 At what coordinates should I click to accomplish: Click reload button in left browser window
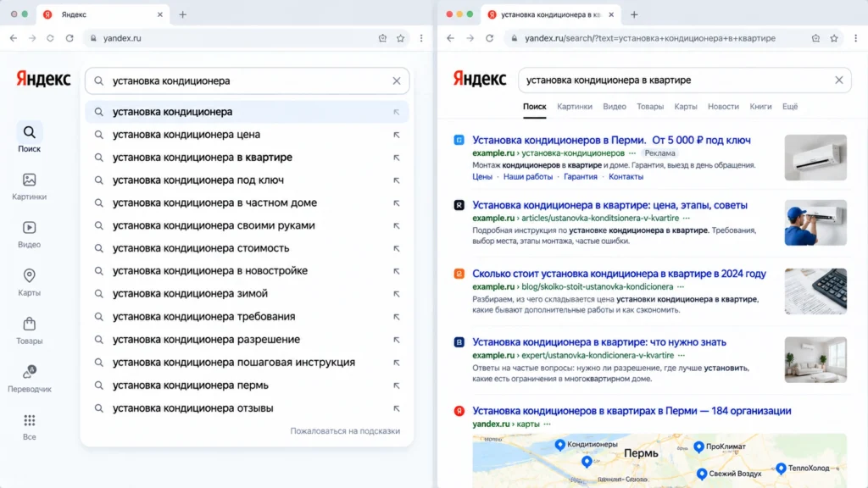(x=70, y=38)
